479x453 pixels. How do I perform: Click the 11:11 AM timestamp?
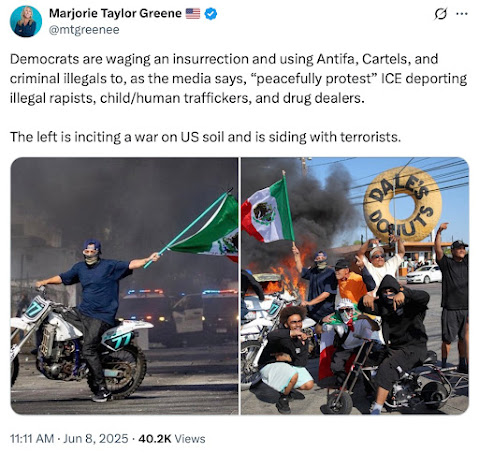[32, 438]
